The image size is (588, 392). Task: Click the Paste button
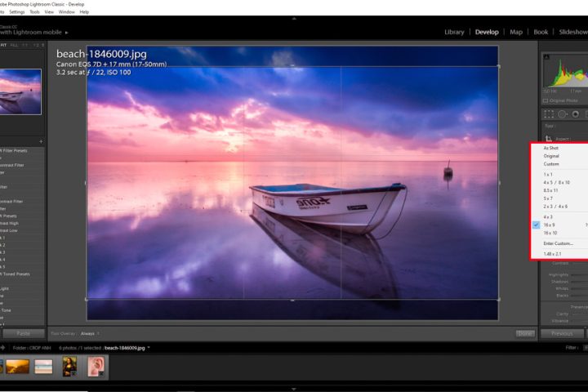(x=24, y=333)
